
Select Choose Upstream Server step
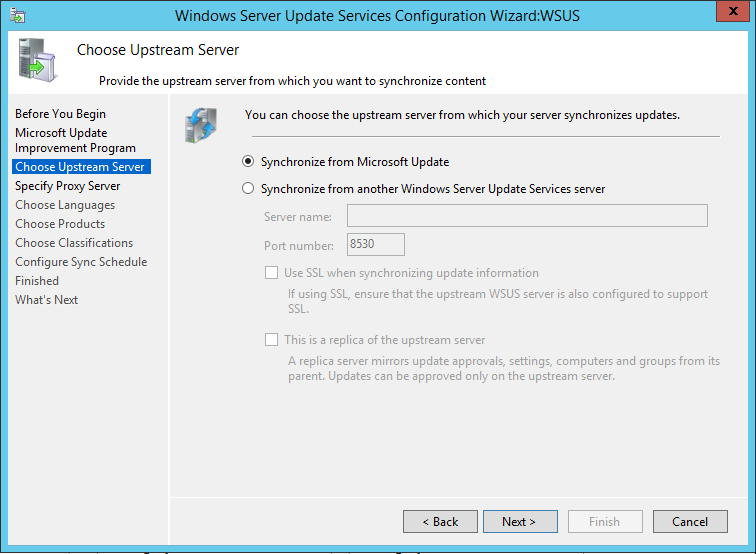pos(81,167)
